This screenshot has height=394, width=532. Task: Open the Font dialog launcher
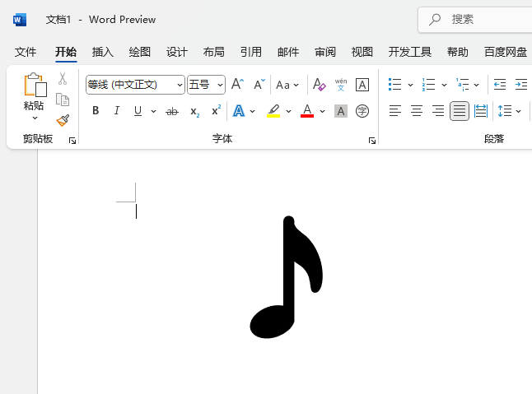point(372,141)
